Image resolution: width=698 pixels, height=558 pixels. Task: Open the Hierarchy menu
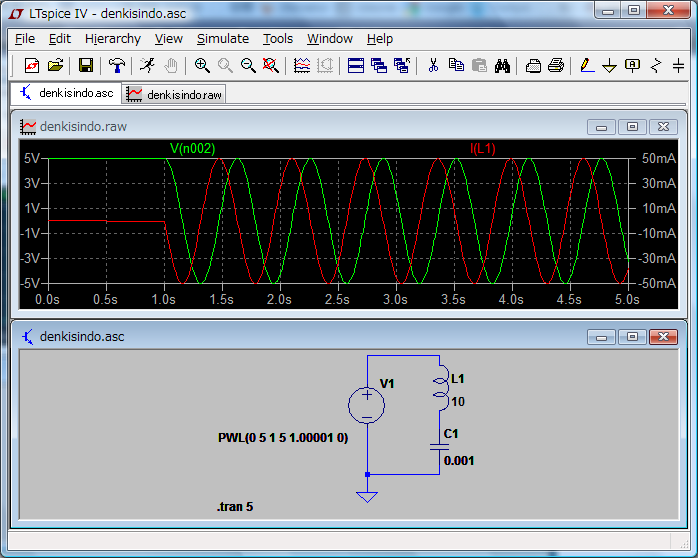pos(112,39)
